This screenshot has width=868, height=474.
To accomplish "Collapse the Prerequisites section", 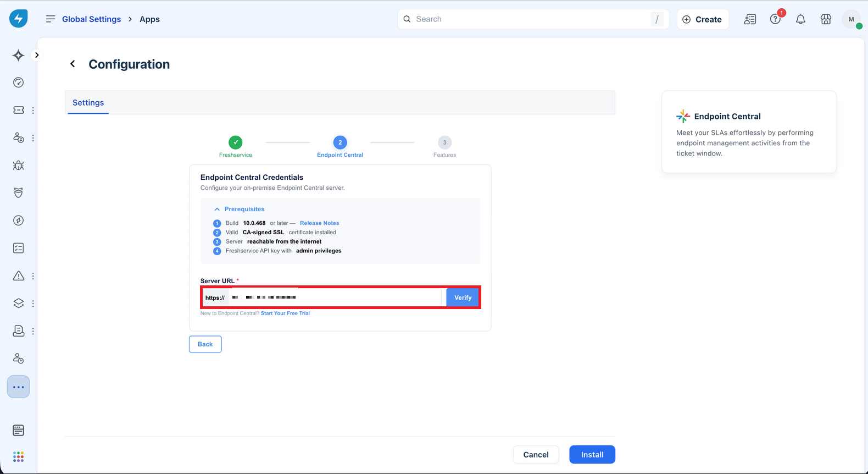I will point(240,209).
